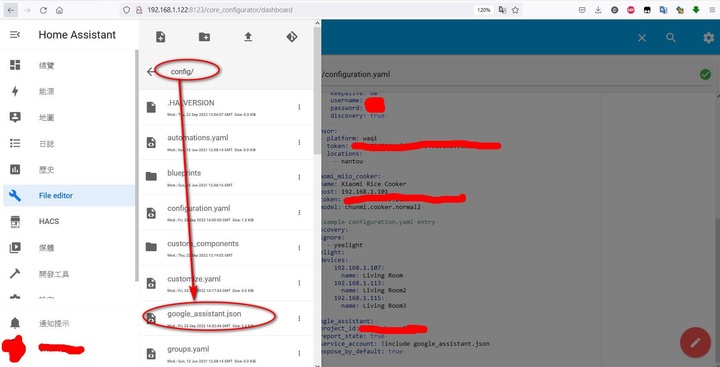
Task: Open options menu for custom_components
Action: coord(299,248)
